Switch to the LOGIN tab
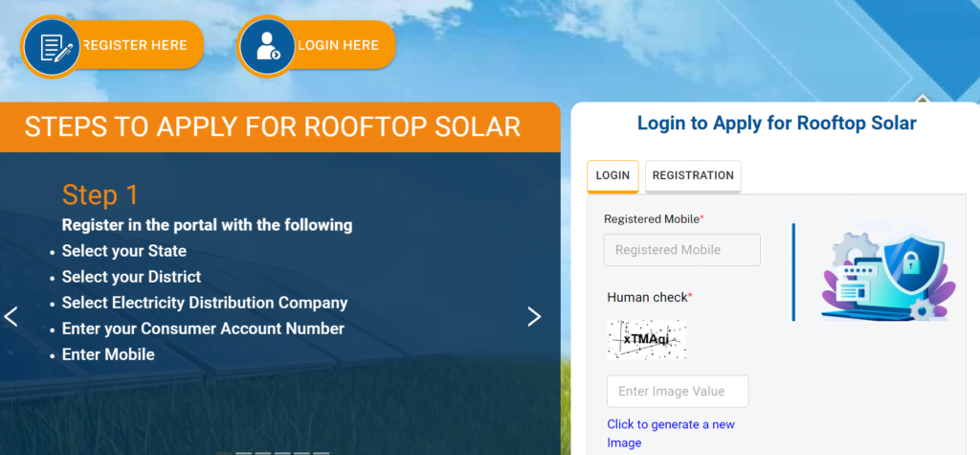The image size is (980, 455). pyautogui.click(x=612, y=175)
